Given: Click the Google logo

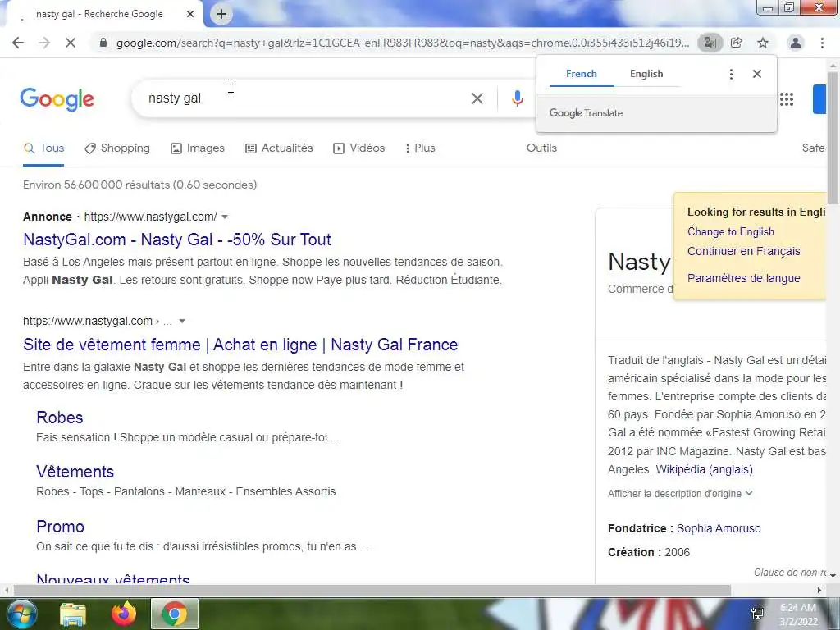Looking at the screenshot, I should click(57, 99).
